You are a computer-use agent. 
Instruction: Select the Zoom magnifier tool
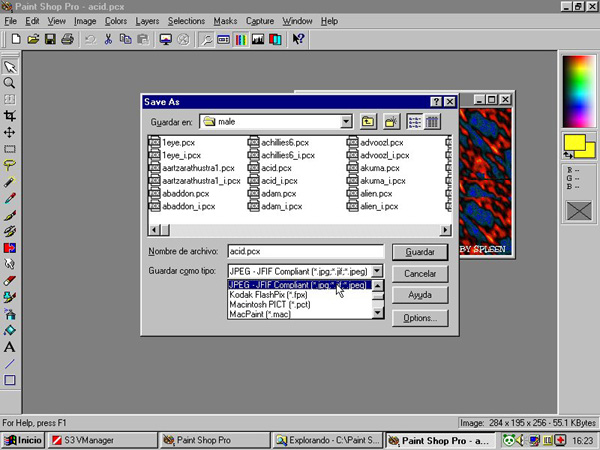[x=10, y=83]
